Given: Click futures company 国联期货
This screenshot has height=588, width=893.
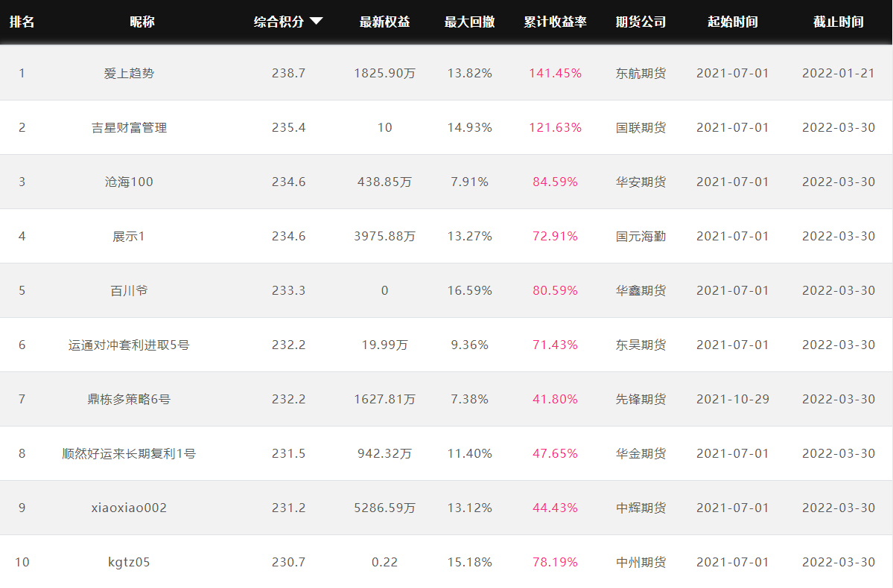Looking at the screenshot, I should (641, 127).
